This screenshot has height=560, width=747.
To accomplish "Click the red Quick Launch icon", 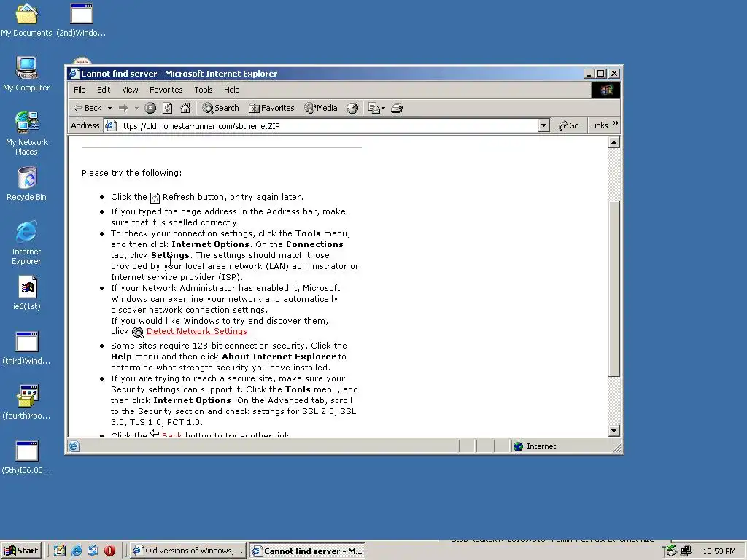I will pos(109,551).
